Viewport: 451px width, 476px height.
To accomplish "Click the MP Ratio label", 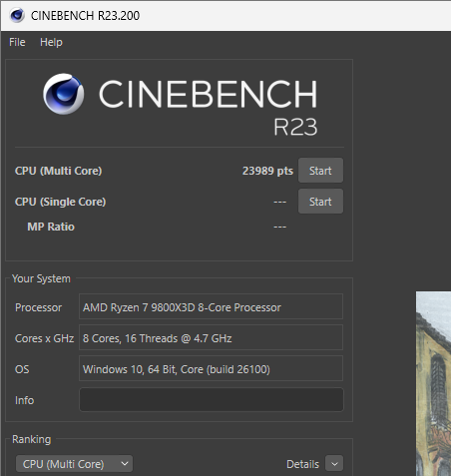I will pyautogui.click(x=51, y=227).
